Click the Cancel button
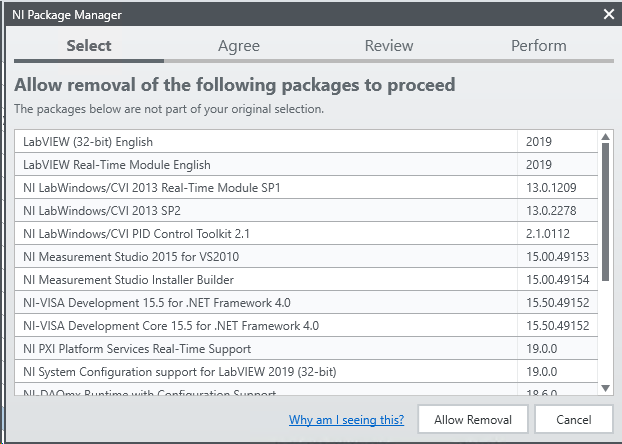 point(574,419)
